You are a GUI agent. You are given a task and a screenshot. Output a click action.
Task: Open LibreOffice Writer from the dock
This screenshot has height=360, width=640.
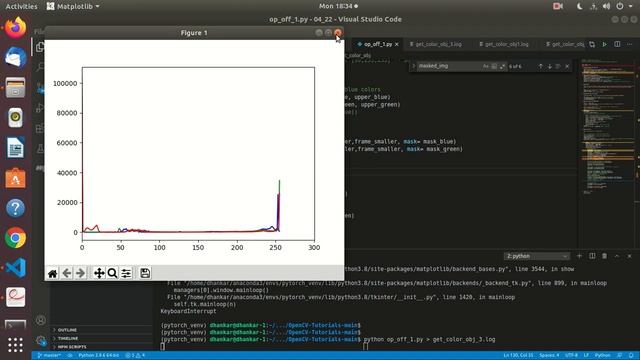[15, 148]
